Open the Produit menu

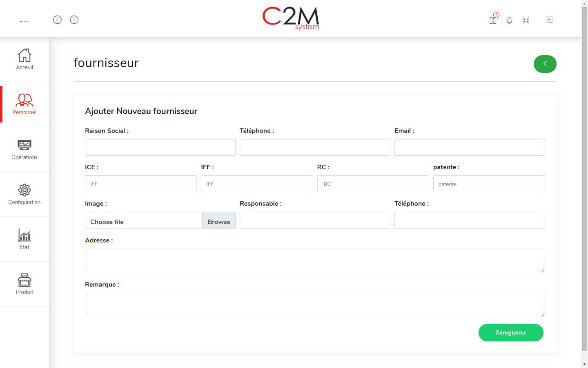coord(24,284)
